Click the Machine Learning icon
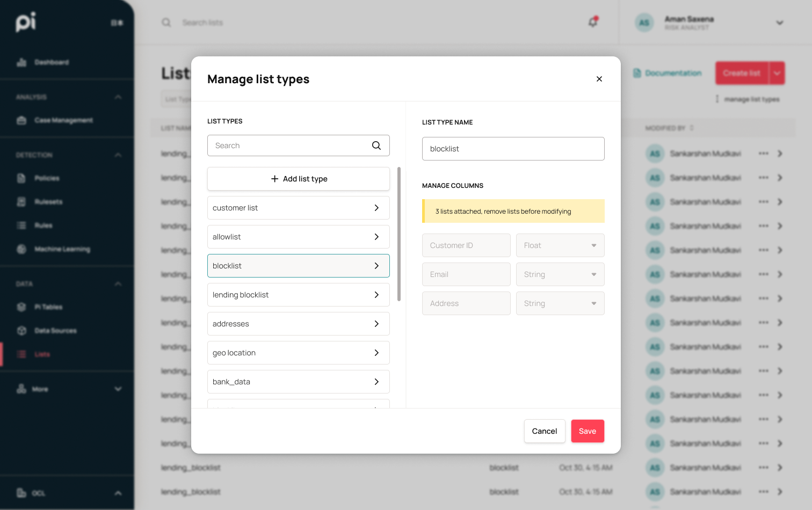This screenshot has width=812, height=510. (21, 249)
